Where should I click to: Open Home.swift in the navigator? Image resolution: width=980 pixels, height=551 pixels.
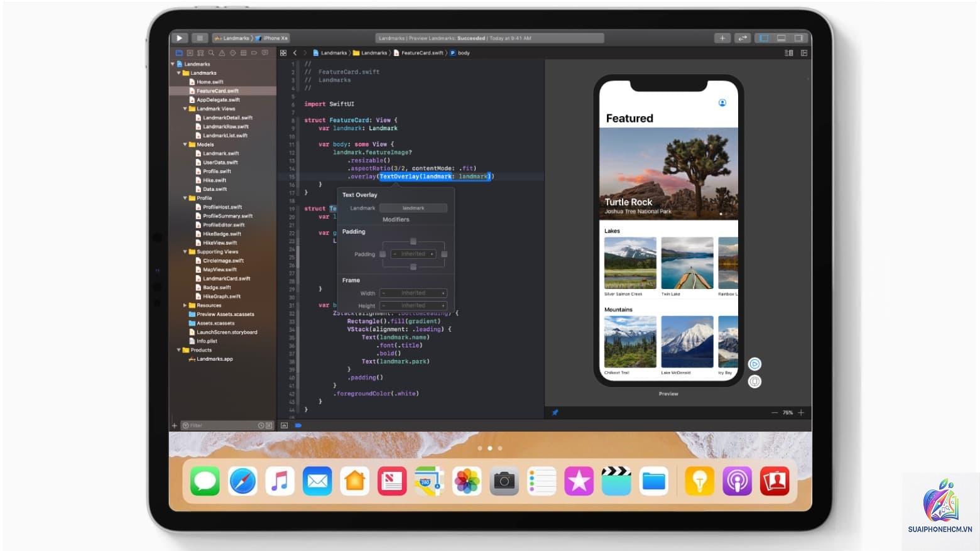point(207,82)
